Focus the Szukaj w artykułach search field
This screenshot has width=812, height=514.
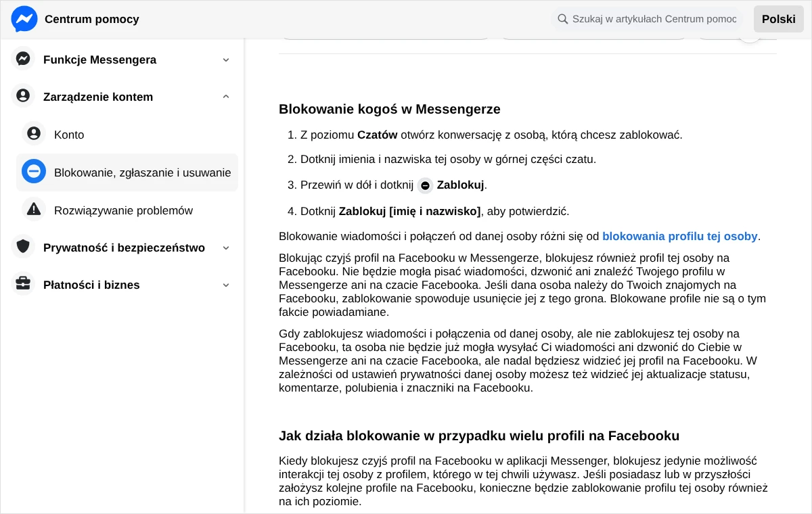coord(646,19)
